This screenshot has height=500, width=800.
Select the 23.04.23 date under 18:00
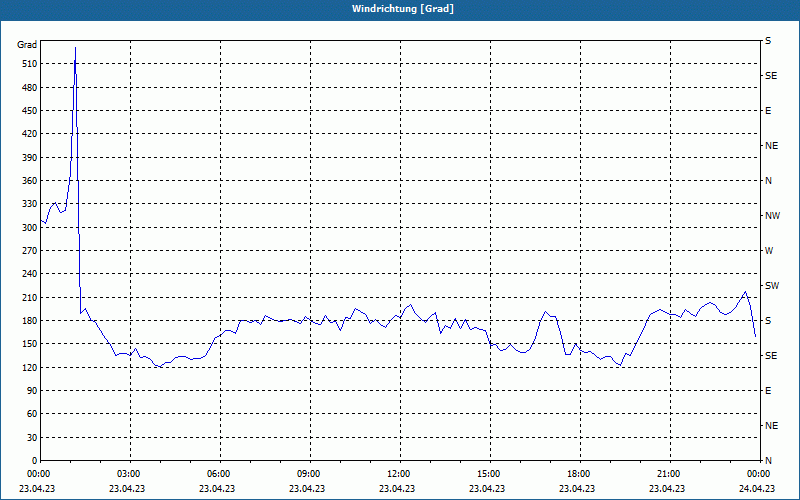pyautogui.click(x=577, y=489)
